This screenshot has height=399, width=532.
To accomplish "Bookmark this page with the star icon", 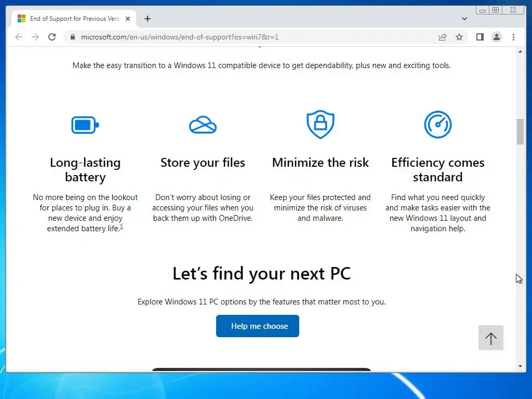I will point(459,37).
